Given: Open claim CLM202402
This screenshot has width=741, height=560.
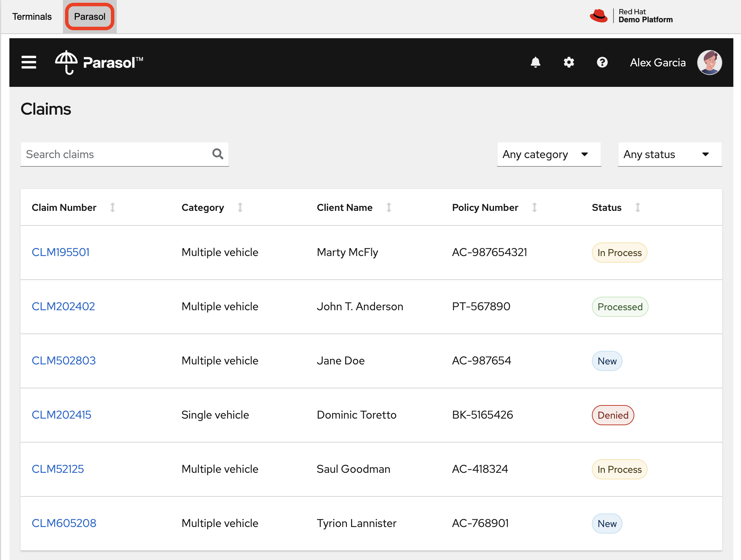Looking at the screenshot, I should tap(63, 306).
